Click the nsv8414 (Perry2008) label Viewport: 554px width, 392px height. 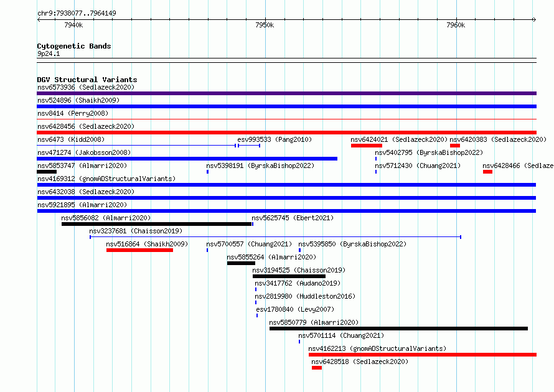click(x=73, y=113)
